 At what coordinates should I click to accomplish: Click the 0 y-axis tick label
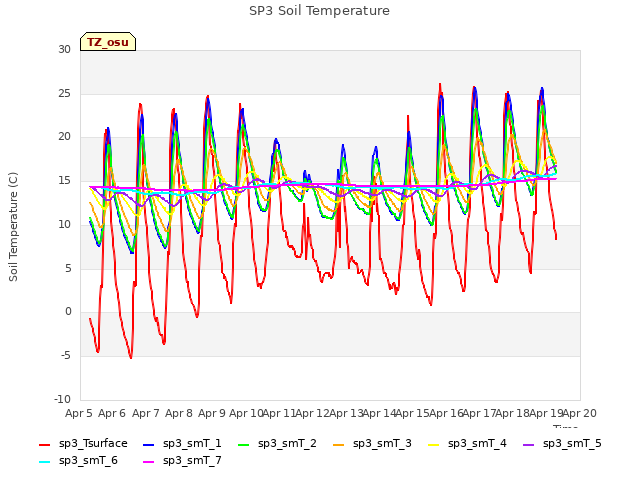coord(68,312)
